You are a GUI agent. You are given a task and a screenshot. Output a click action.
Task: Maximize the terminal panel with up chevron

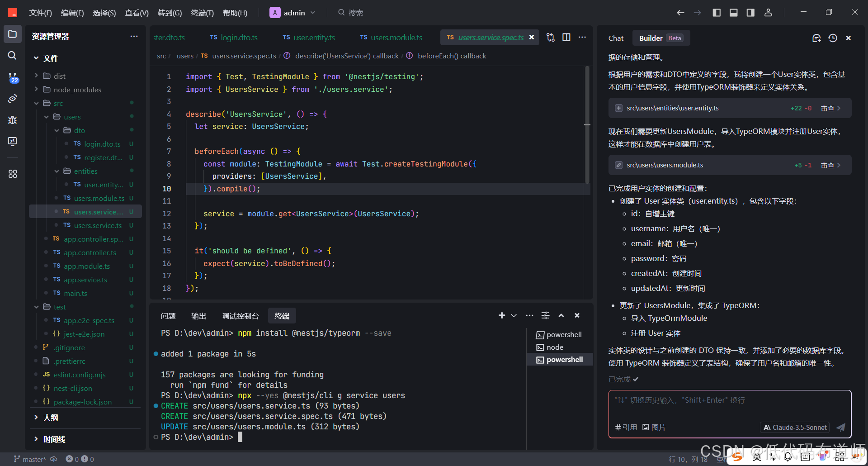coord(561,315)
